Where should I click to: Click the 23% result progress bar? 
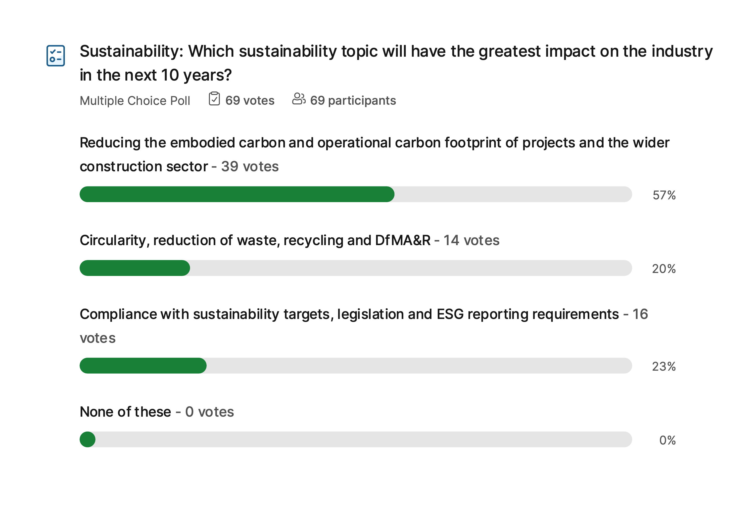(x=356, y=366)
